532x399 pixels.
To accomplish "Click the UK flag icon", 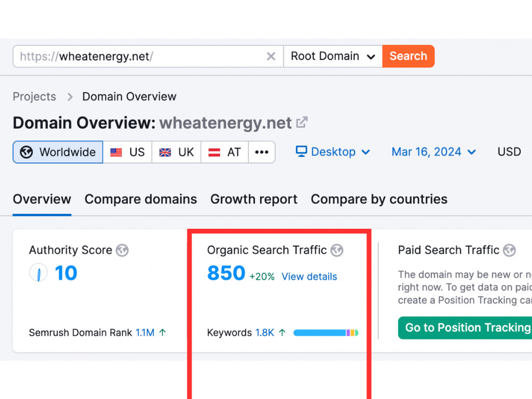I will point(165,152).
